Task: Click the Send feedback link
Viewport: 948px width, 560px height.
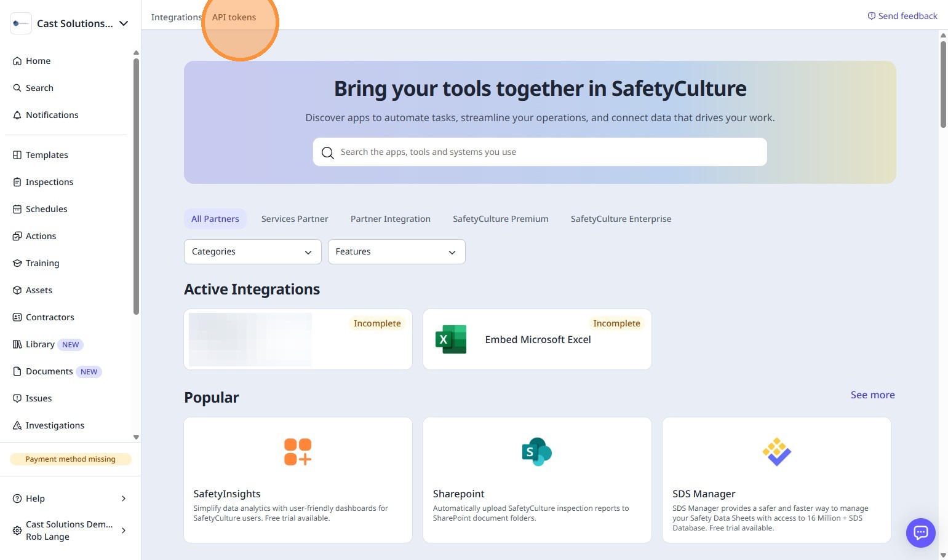Action: click(x=902, y=16)
